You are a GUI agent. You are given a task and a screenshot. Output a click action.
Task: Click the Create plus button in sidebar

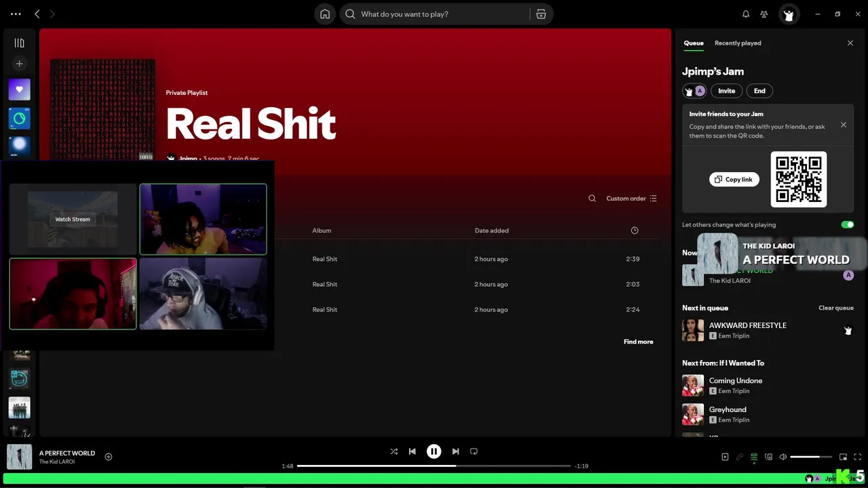pyautogui.click(x=19, y=64)
